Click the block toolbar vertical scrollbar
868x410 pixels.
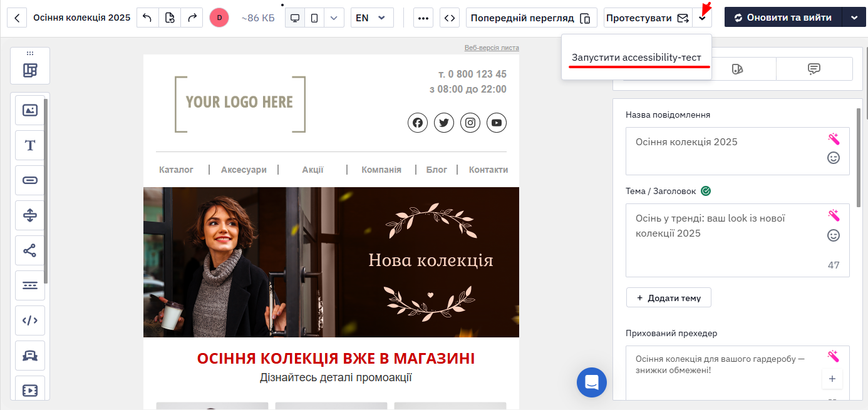[45, 191]
